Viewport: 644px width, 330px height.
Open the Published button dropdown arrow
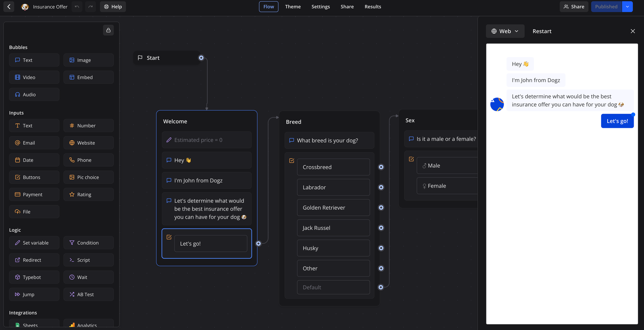click(x=627, y=6)
